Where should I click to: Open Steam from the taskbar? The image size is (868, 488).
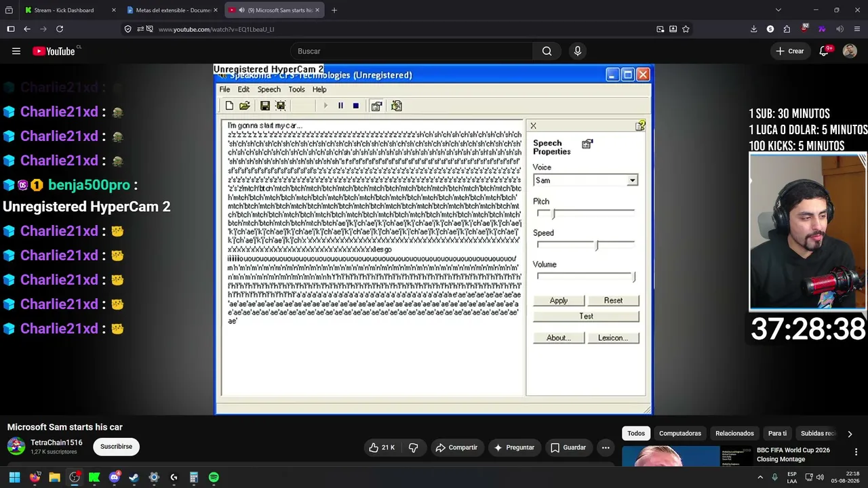[134, 477]
